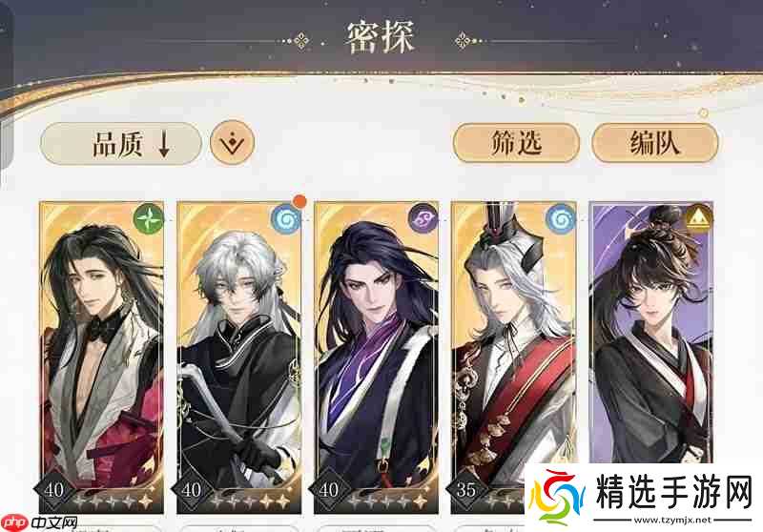This screenshot has height=532, width=763.
Task: Open the dark-blue-haired character in purple robe
Action: point(376,358)
